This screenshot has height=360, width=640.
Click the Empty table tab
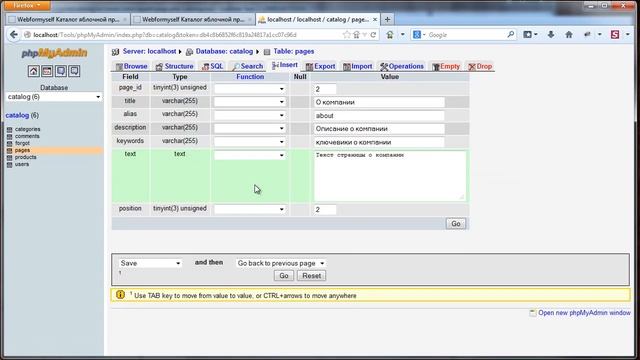pos(446,66)
